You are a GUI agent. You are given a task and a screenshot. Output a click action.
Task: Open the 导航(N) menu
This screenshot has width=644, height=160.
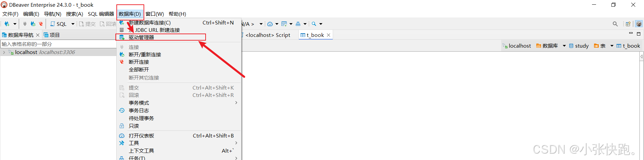(x=53, y=14)
